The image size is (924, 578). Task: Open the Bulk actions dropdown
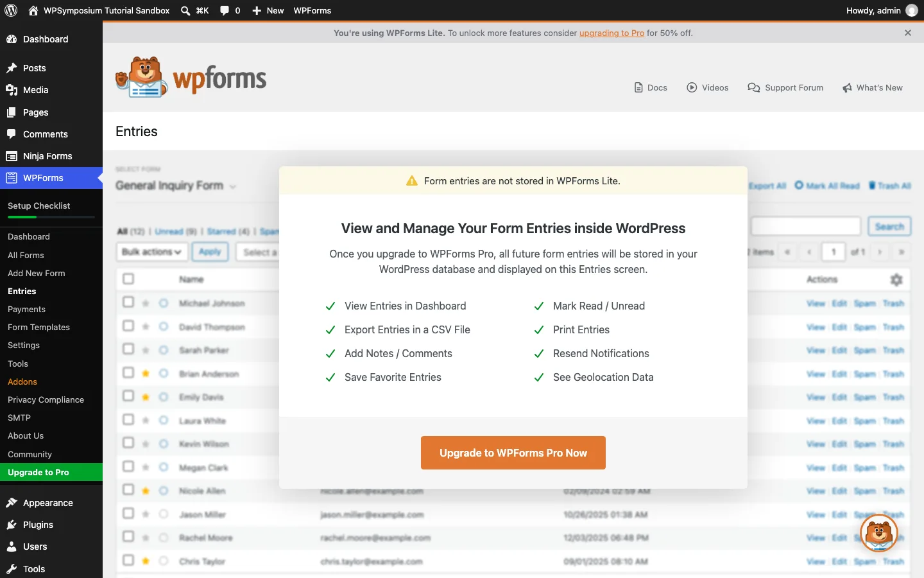pyautogui.click(x=152, y=252)
